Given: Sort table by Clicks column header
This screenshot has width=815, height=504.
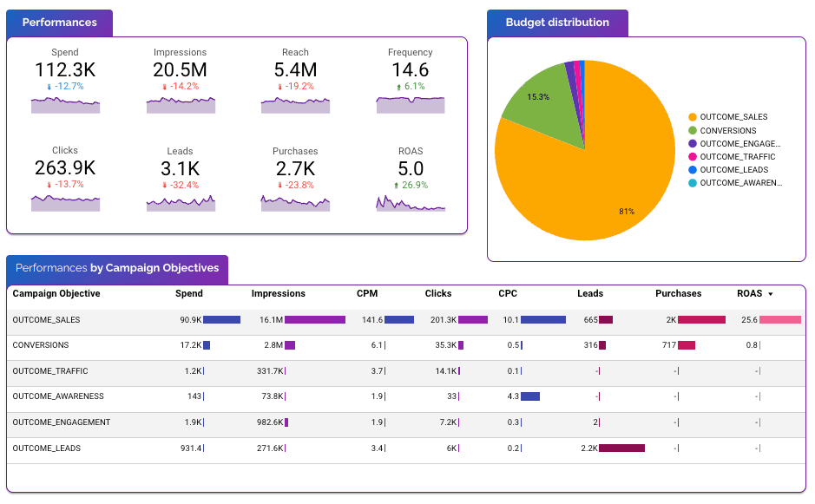Looking at the screenshot, I should point(438,293).
